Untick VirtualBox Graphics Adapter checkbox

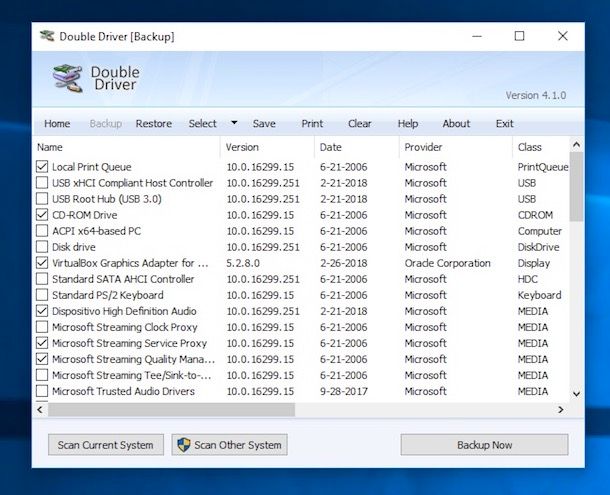pos(42,263)
